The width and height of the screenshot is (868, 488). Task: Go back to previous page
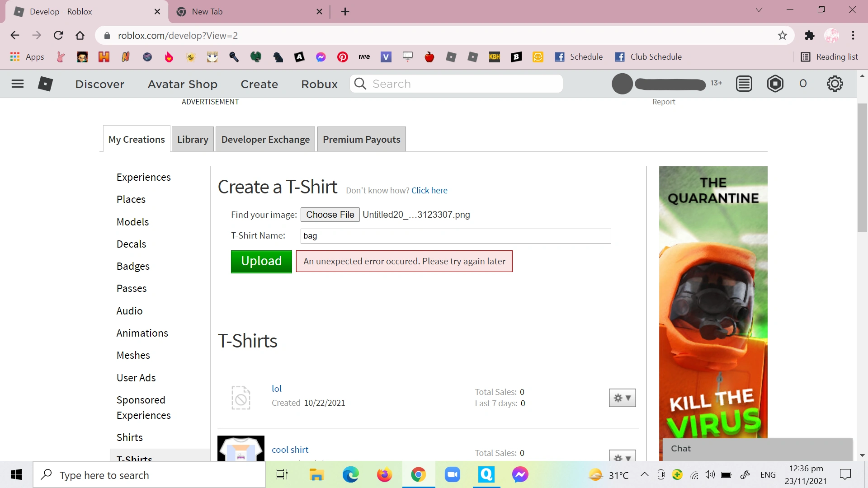tap(15, 35)
